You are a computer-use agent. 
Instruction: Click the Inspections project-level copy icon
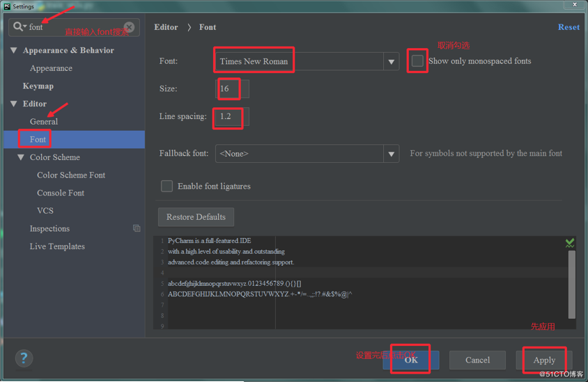click(x=137, y=228)
